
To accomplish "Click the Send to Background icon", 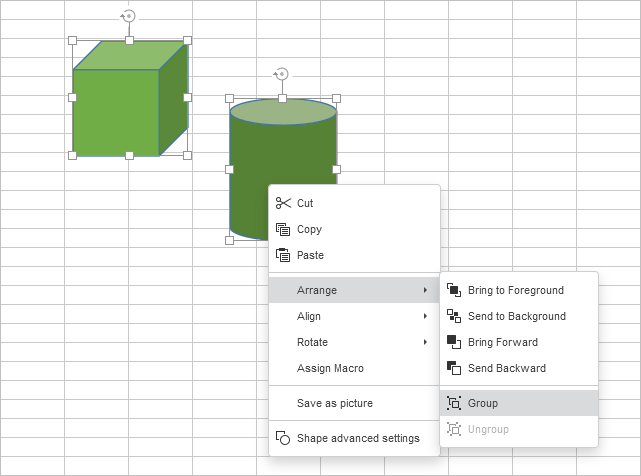I will [454, 316].
